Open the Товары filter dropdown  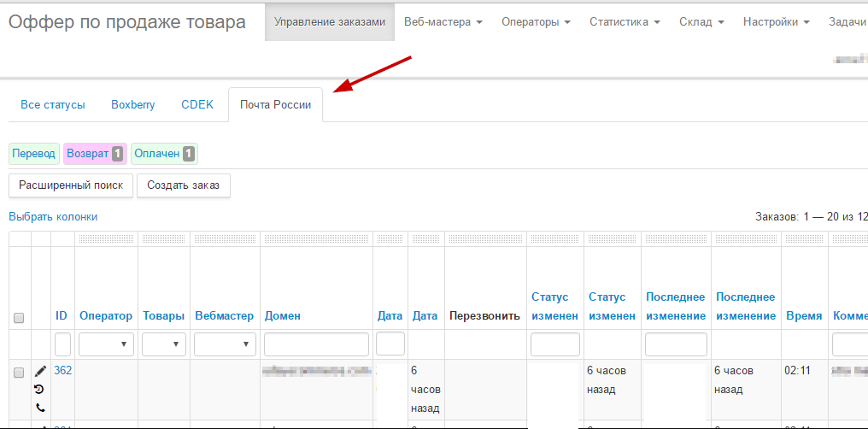coord(164,344)
